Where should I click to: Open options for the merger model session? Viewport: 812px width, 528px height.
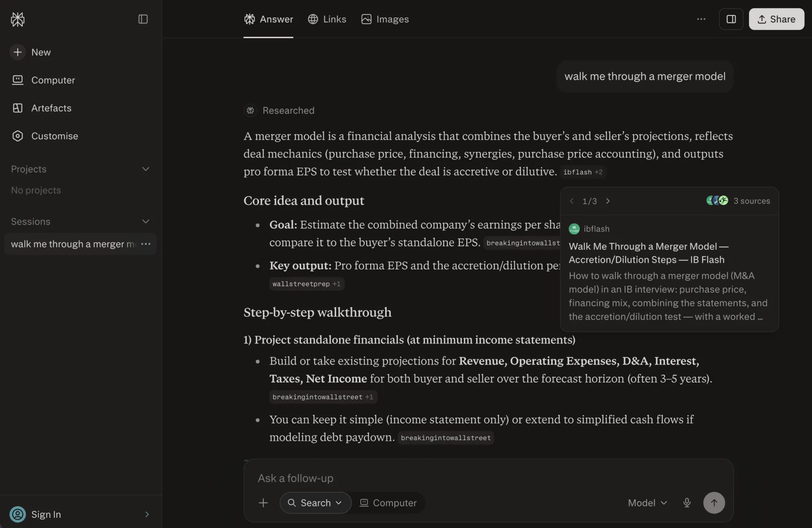coord(146,244)
